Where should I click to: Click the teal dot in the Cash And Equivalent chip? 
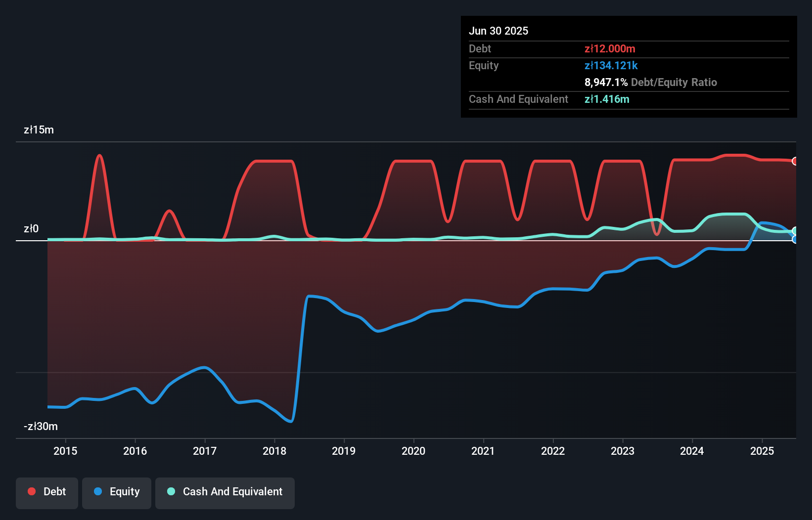pyautogui.click(x=170, y=491)
